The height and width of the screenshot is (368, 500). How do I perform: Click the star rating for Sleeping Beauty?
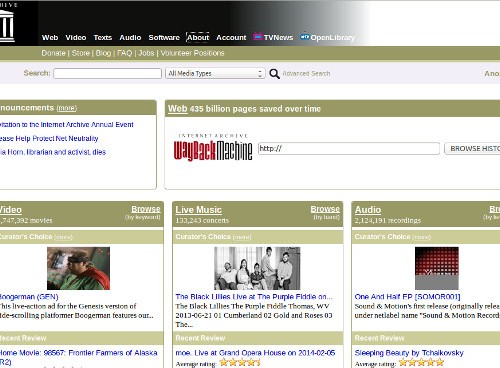tap(421, 362)
